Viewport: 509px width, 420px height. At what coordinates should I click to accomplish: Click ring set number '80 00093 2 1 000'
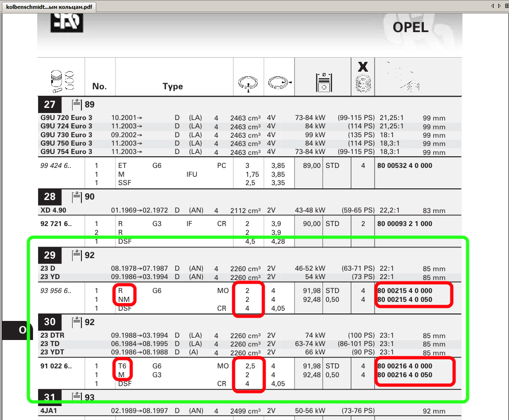(x=404, y=224)
